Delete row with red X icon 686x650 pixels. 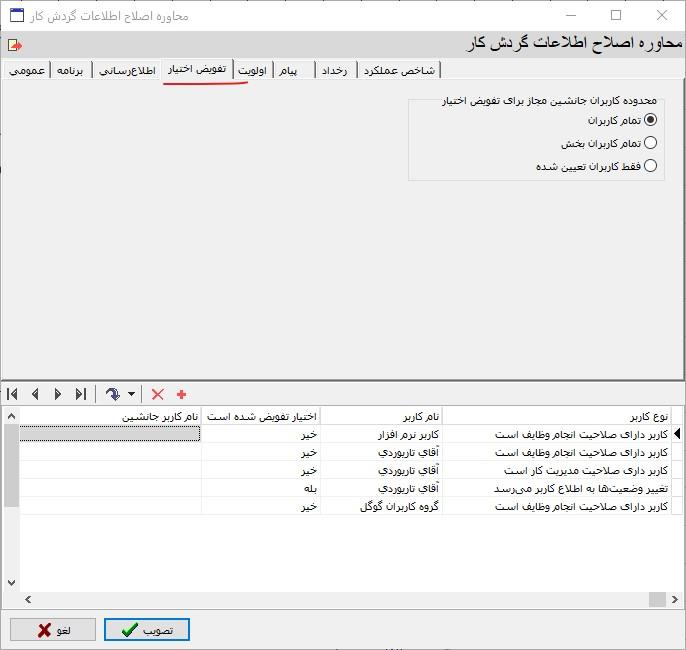click(x=158, y=394)
